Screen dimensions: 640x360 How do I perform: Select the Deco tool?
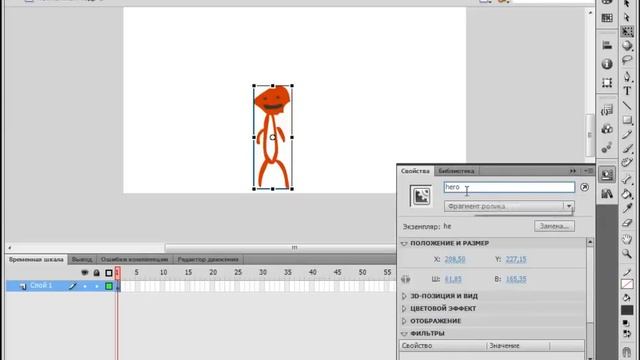pyautogui.click(x=627, y=163)
